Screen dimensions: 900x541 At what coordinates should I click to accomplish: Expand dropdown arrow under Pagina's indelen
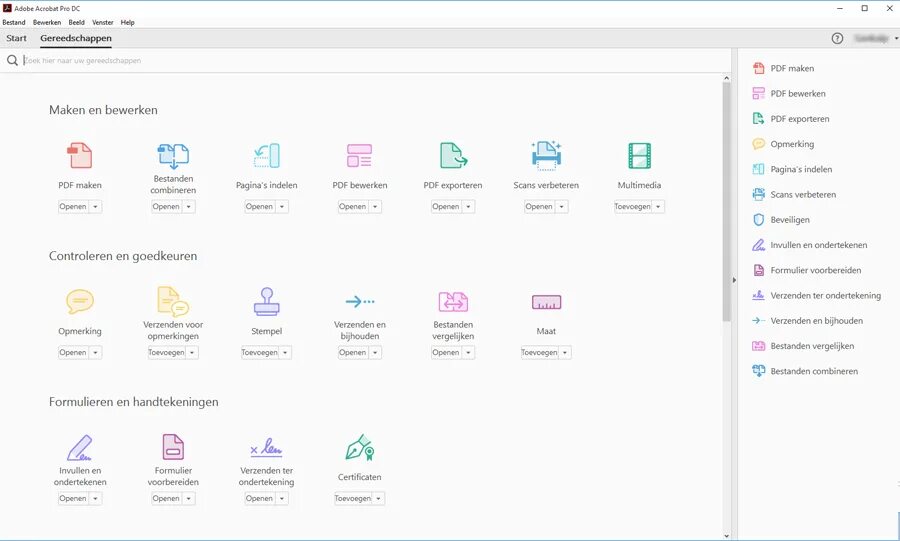pos(282,207)
